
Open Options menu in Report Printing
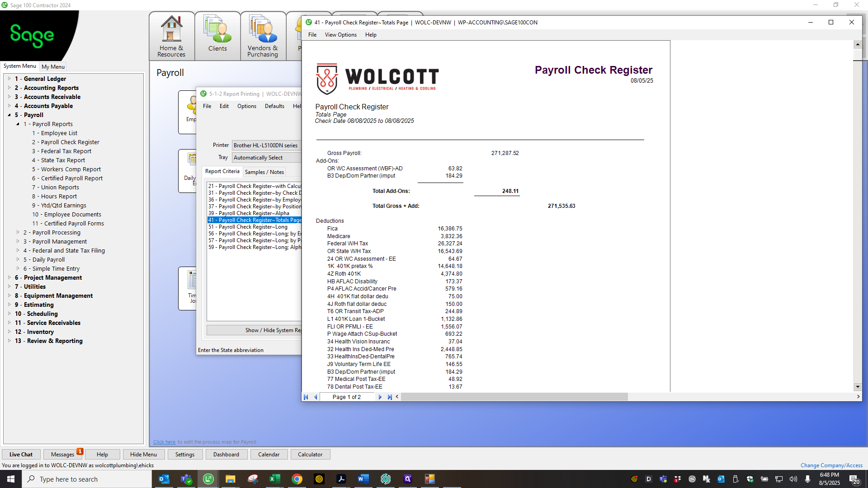247,106
